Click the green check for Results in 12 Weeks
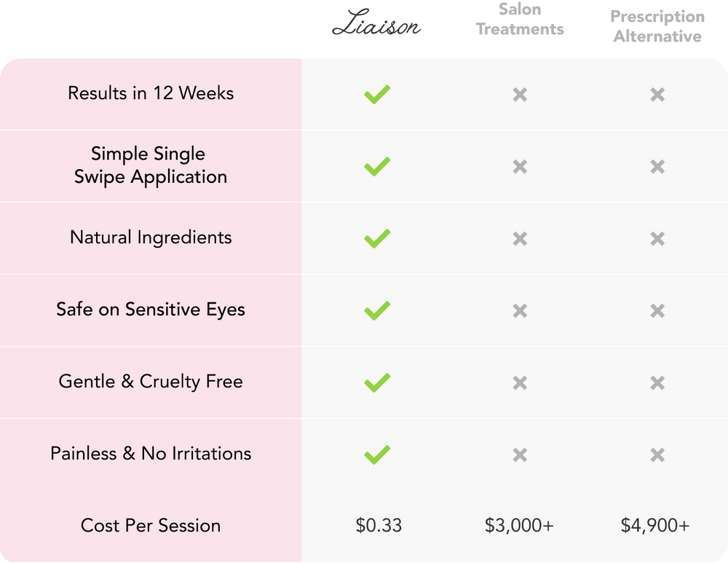Screen dimensions: 728x563 pyautogui.click(x=377, y=94)
